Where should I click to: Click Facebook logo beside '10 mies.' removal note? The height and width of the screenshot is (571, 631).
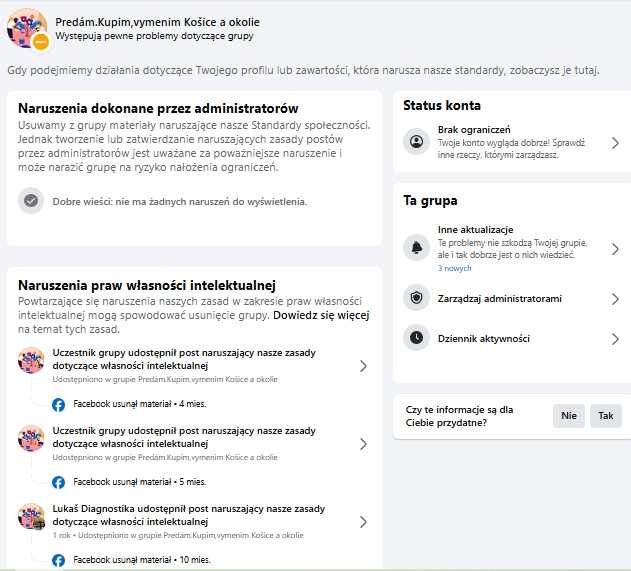(59, 559)
